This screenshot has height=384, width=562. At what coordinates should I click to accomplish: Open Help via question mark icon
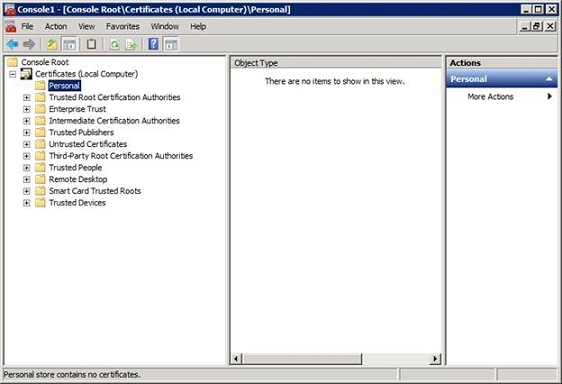point(153,44)
